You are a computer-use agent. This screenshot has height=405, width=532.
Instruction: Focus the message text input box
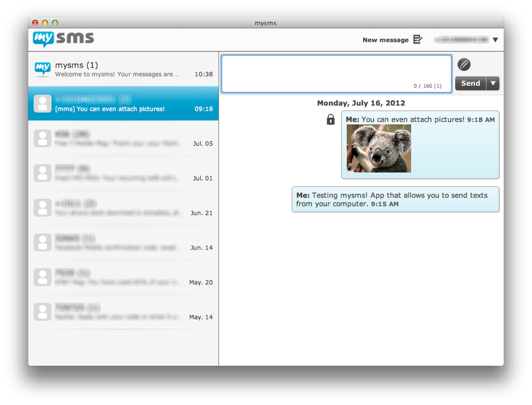pyautogui.click(x=336, y=74)
